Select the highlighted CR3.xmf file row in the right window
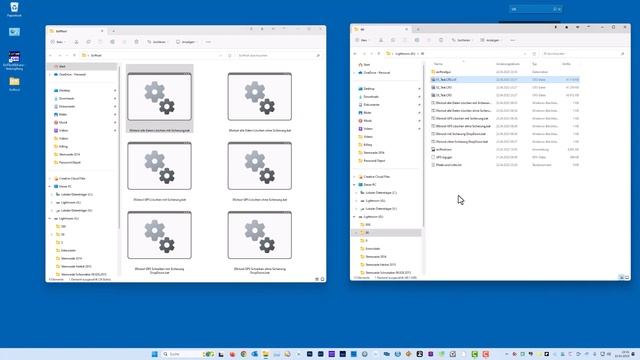640x360 pixels. pos(505,80)
